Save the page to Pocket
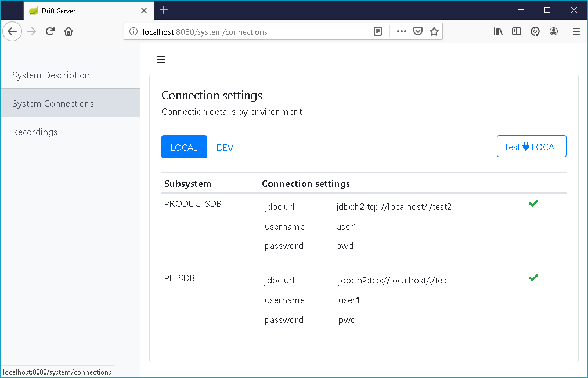Viewport: 588px width, 378px height. (418, 31)
